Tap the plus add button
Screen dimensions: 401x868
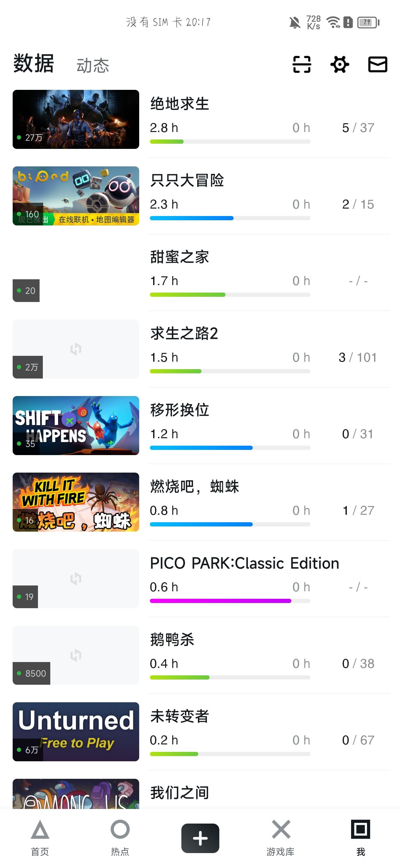200,838
